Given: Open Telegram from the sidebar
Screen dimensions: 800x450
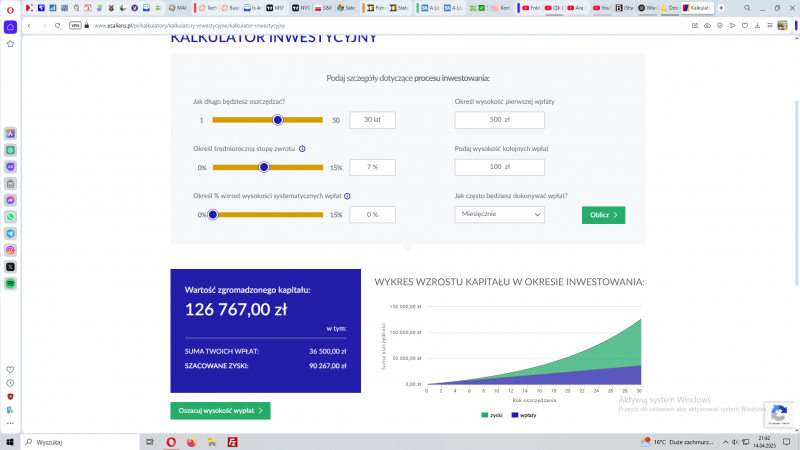Looking at the screenshot, I should coord(10,233).
